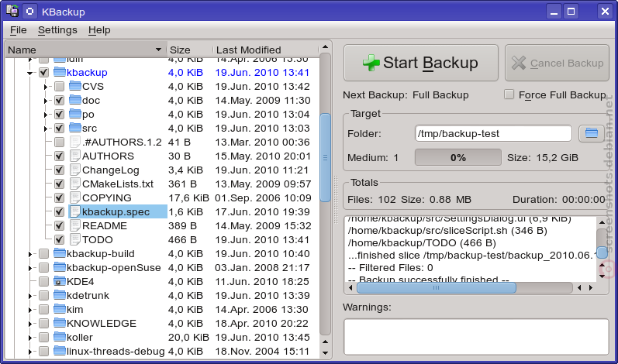Click the kbackup.spec file icon
Viewport: 618px width, 364px height.
pos(75,211)
